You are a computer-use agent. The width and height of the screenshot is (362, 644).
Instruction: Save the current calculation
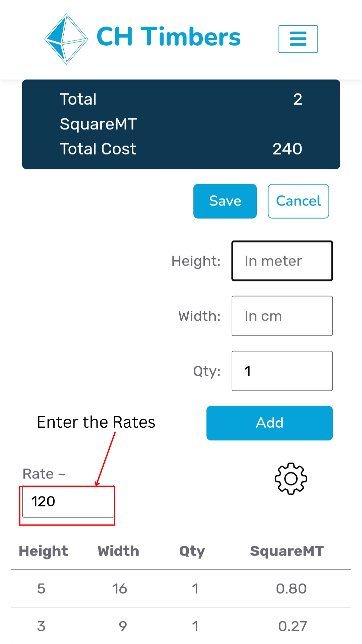point(225,201)
